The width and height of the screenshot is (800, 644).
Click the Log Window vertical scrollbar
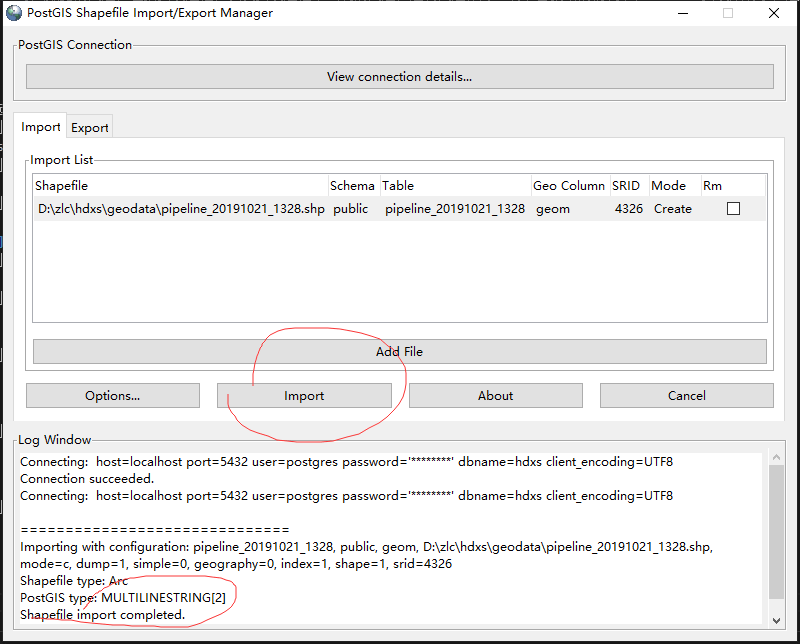pos(776,530)
